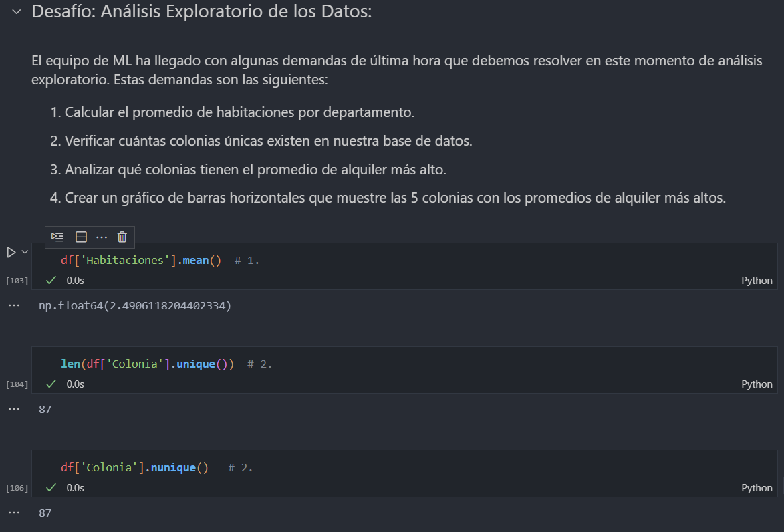The width and height of the screenshot is (784, 532).
Task: Click the '# 1.' comment in first cell
Action: pyautogui.click(x=247, y=261)
